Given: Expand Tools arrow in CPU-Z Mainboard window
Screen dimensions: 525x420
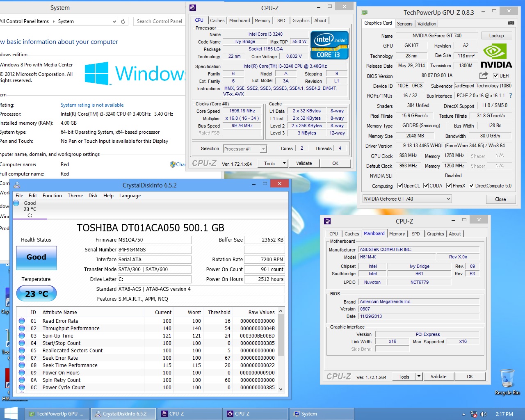Looking at the screenshot, I should point(419,377).
